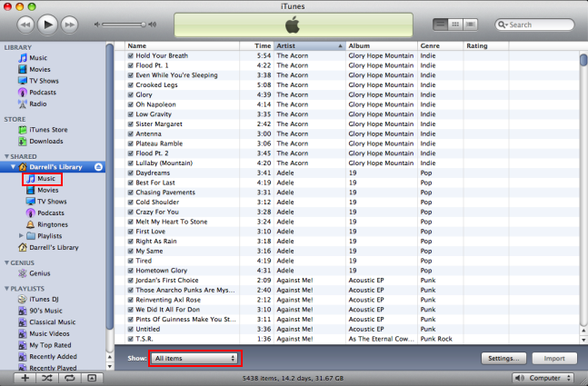588x386 pixels.
Task: Sort by the Time column
Action: (257, 45)
